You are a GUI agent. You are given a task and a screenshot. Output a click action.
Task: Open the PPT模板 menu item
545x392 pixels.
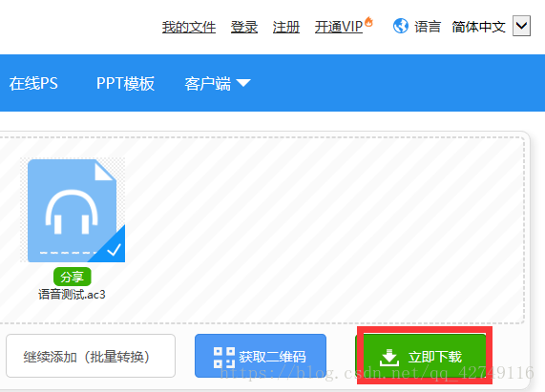(x=125, y=83)
